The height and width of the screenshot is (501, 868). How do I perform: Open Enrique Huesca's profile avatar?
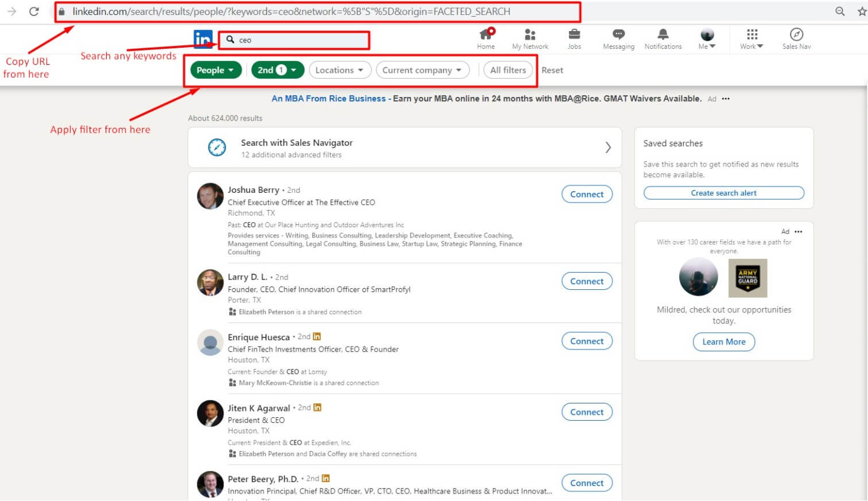pyautogui.click(x=210, y=343)
